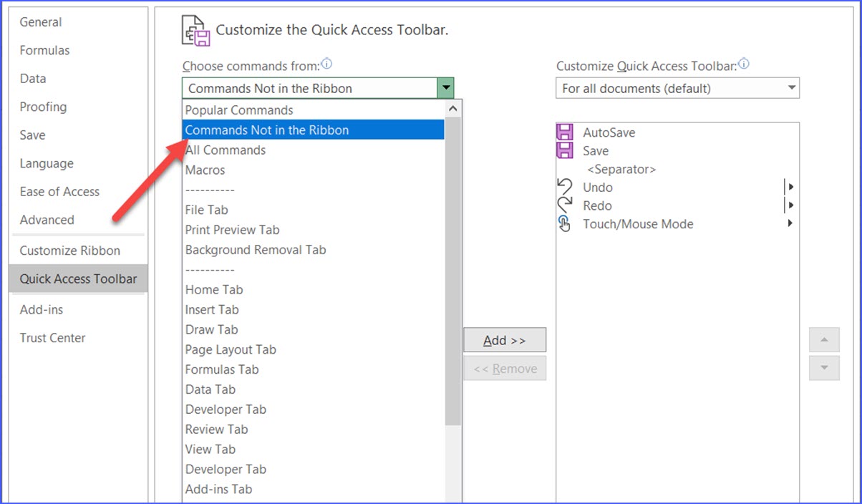Click the Remove button
This screenshot has width=862, height=504.
click(505, 368)
